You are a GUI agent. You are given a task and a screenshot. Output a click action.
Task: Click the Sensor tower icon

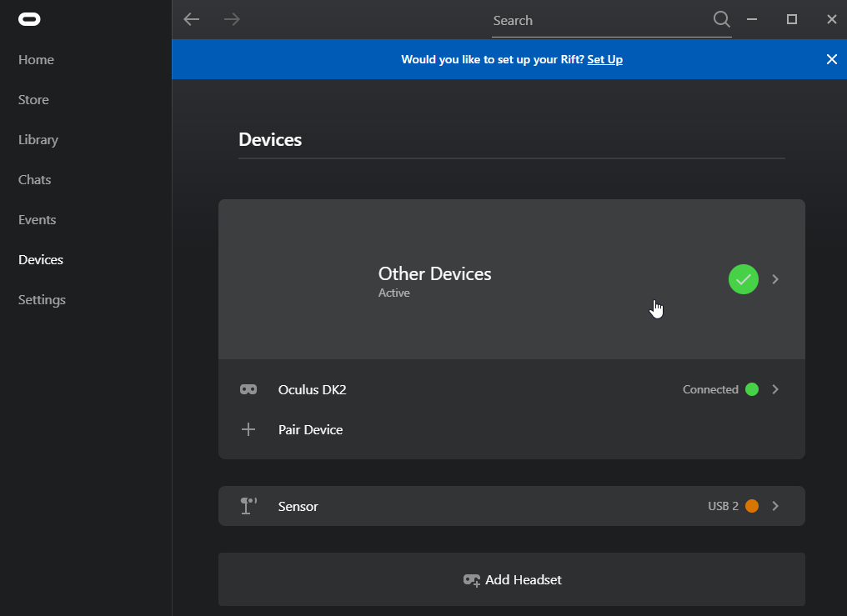coord(248,506)
